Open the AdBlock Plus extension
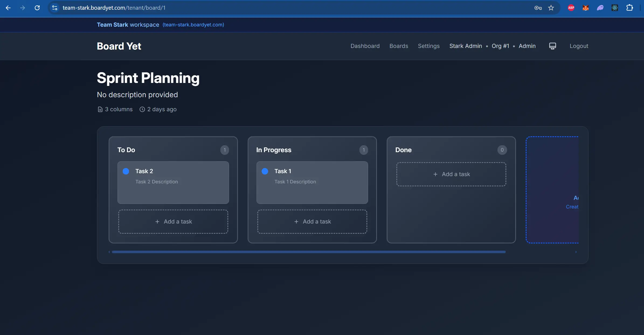Image resolution: width=644 pixels, height=335 pixels. point(571,8)
